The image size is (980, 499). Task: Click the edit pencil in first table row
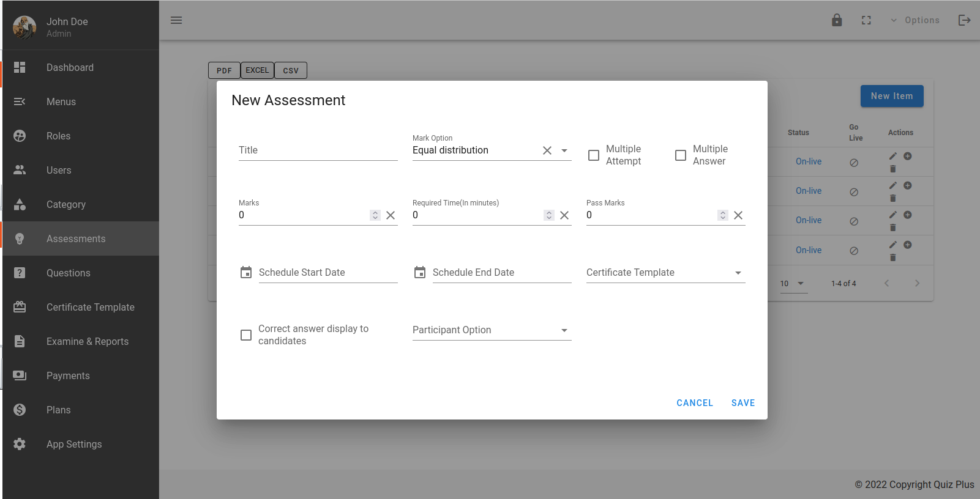tap(893, 156)
